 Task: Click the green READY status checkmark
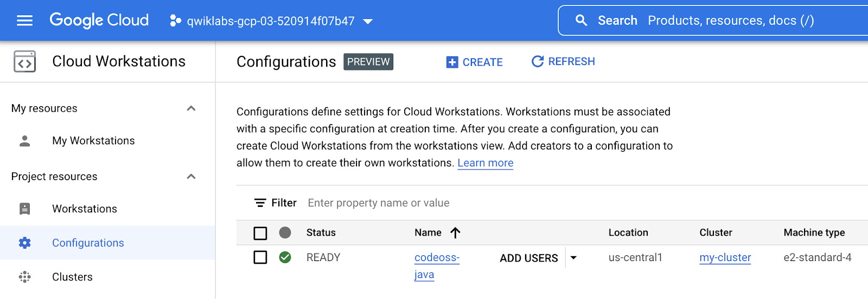coord(285,257)
